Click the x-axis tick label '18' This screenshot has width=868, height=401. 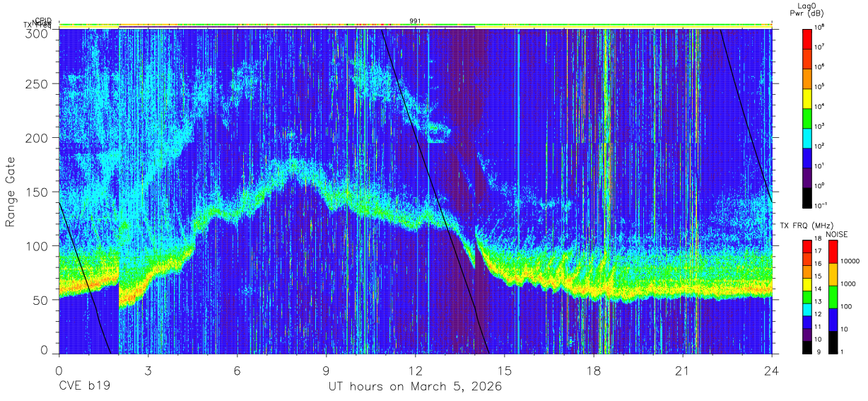(594, 370)
